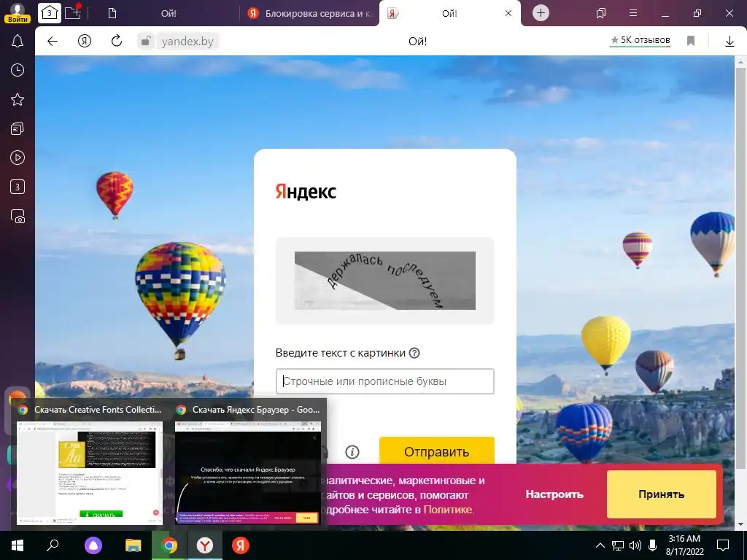Click the captcha image
The width and height of the screenshot is (747, 560).
[x=385, y=281]
